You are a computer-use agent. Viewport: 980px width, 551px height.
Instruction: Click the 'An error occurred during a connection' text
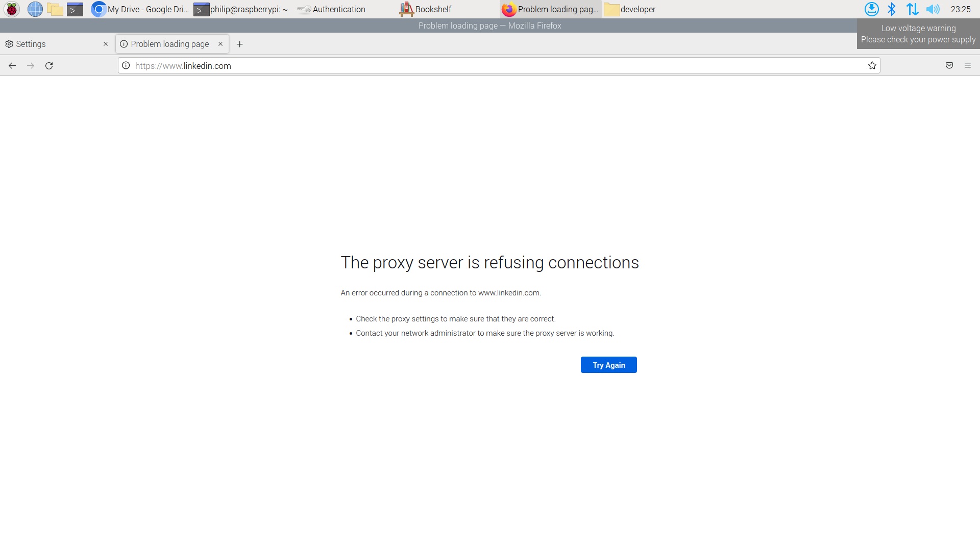pyautogui.click(x=440, y=293)
